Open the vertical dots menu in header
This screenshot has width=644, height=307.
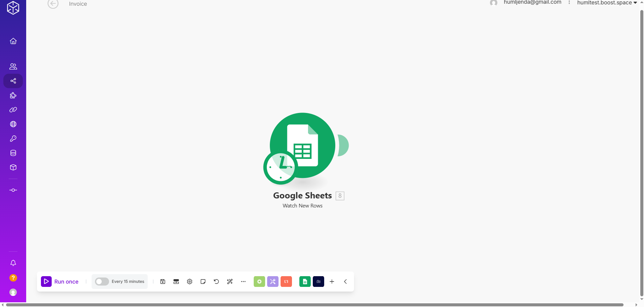click(569, 2)
